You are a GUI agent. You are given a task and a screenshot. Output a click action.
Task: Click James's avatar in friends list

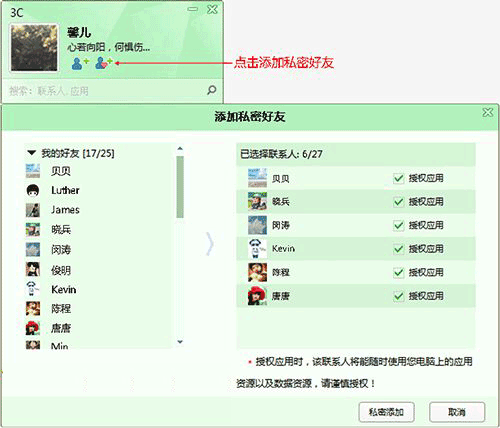(33, 210)
